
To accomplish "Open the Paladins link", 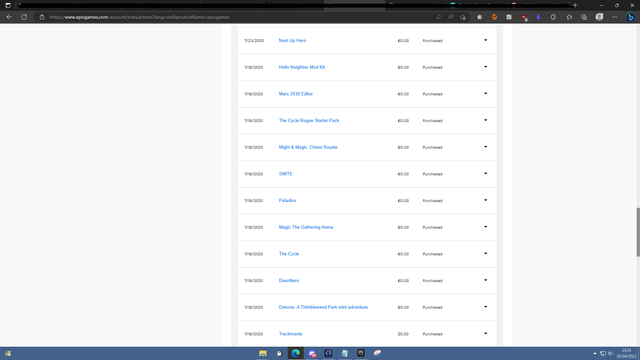I will coord(287,200).
